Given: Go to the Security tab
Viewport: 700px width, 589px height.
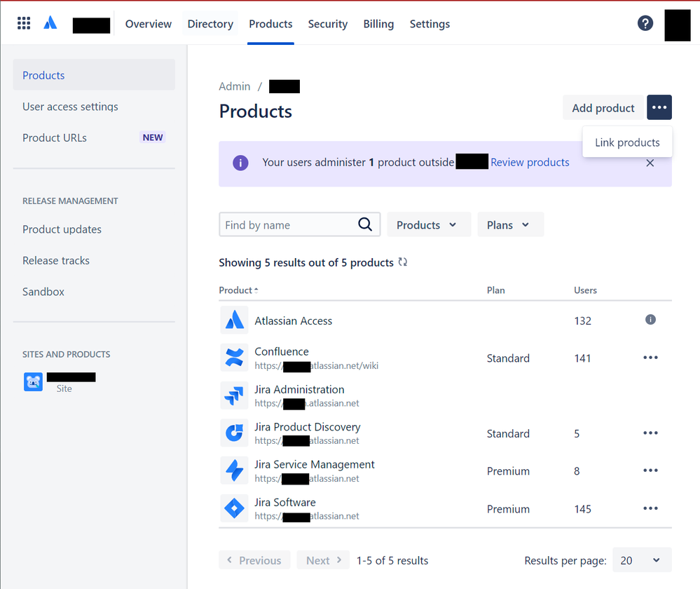Looking at the screenshot, I should pos(328,24).
